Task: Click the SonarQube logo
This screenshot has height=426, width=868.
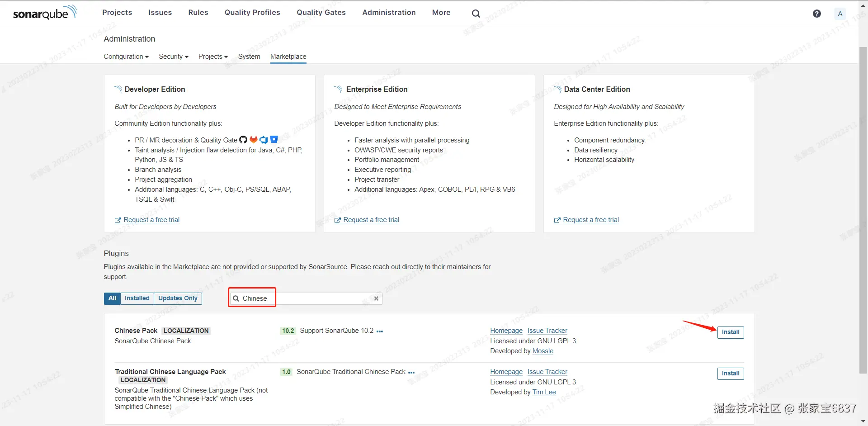Action: pos(44,13)
